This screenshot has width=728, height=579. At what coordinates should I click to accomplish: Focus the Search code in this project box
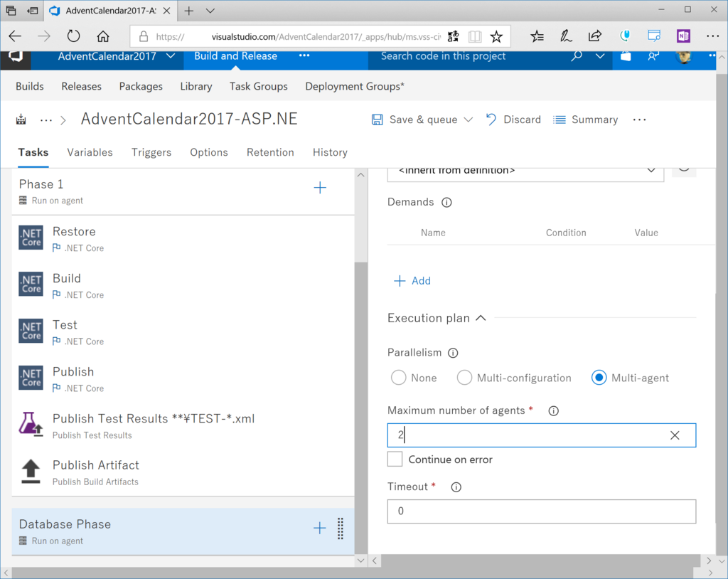click(x=469, y=56)
